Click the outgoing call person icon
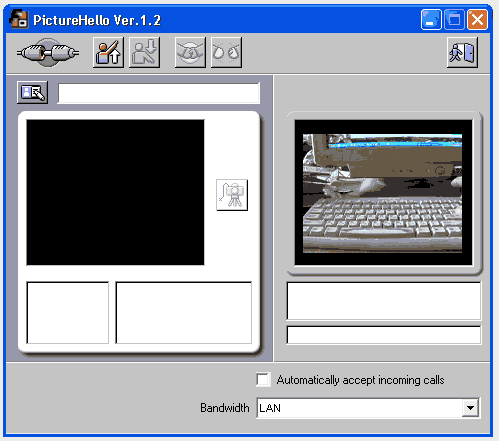The width and height of the screenshot is (499, 441). tap(108, 53)
